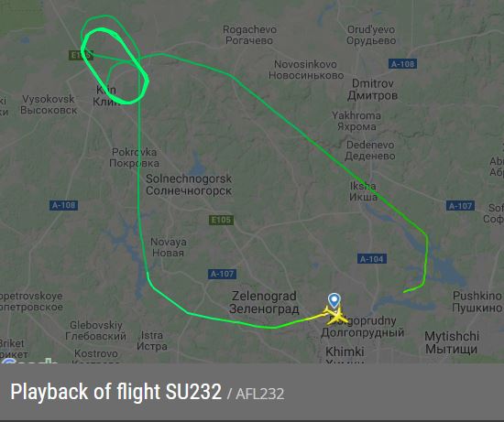Click the Mytishchi city label
The height and width of the screenshot is (422, 504).
452,342
